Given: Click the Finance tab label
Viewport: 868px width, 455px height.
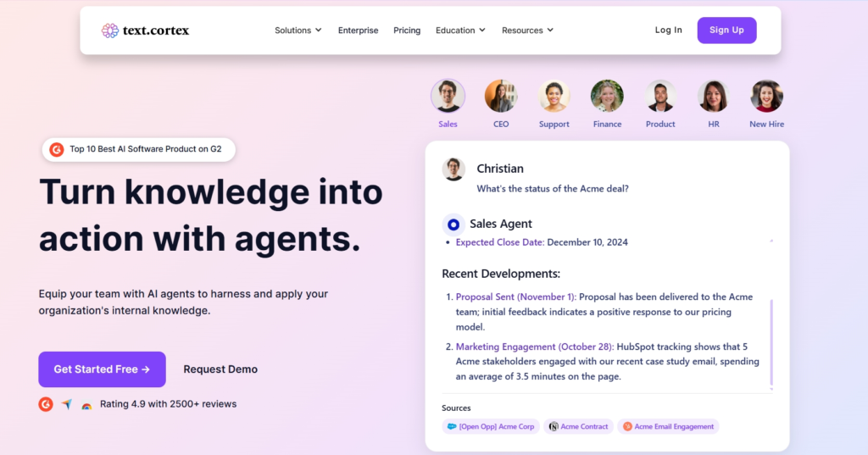Looking at the screenshot, I should 607,124.
